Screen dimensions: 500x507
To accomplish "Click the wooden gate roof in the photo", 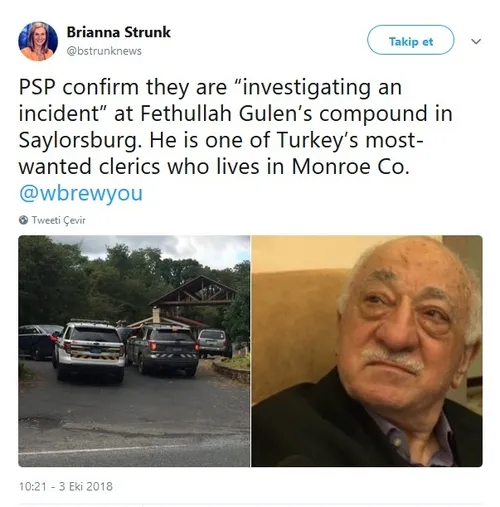I will 194,291.
